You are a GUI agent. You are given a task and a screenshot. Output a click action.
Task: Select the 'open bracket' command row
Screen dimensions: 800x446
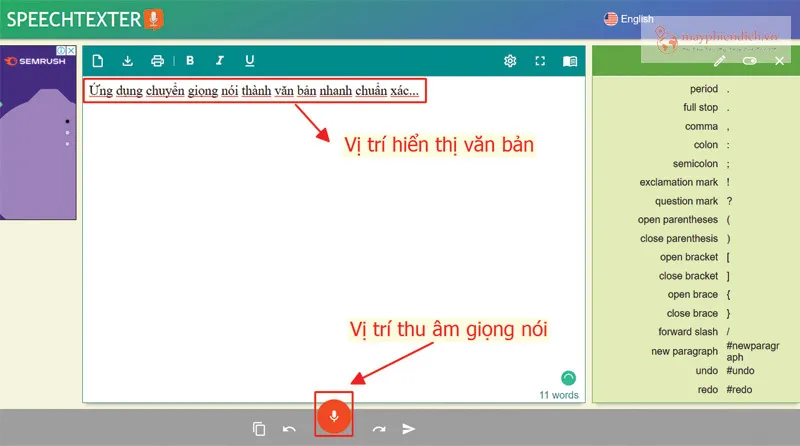click(x=696, y=257)
